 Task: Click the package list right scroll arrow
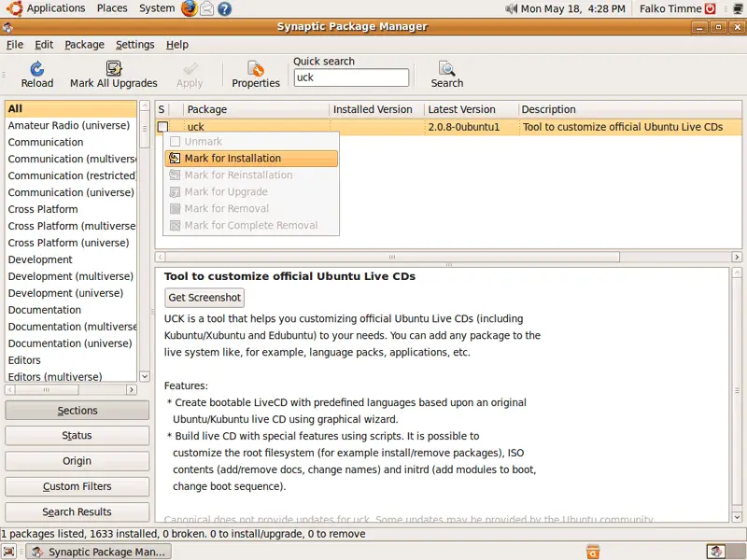click(x=737, y=257)
